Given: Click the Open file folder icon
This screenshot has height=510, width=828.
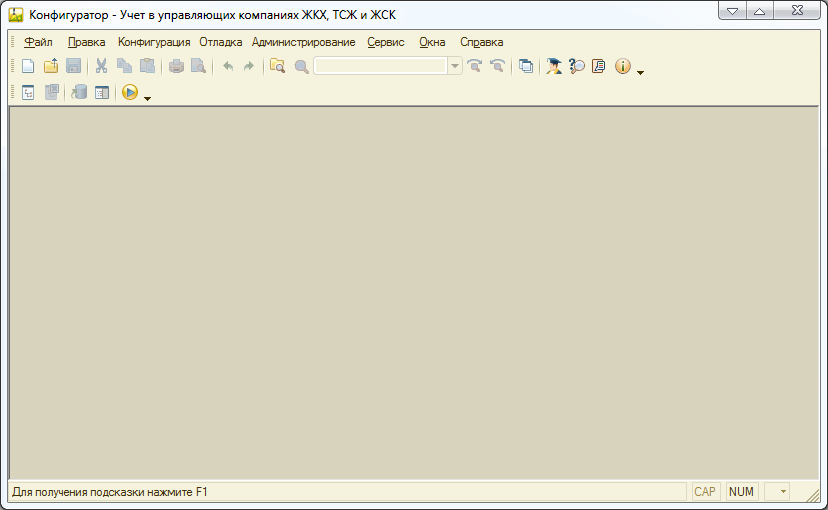Looking at the screenshot, I should tap(51, 66).
